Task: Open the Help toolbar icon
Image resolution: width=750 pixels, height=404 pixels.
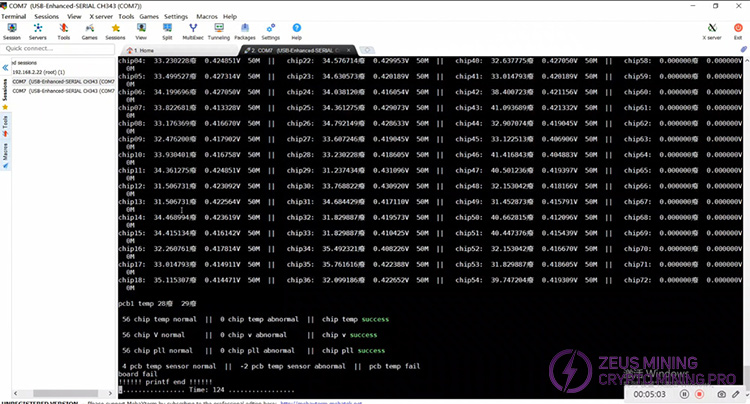Action: click(296, 30)
